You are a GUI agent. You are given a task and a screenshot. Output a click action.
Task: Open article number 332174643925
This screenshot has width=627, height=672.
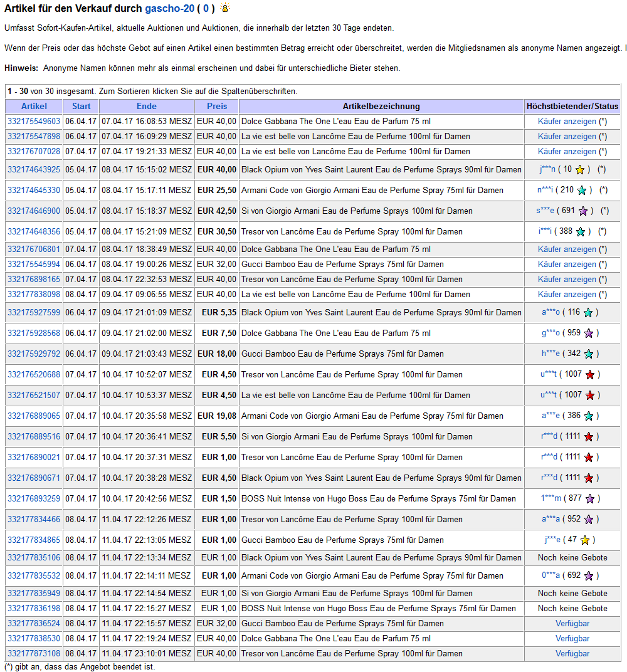(x=34, y=170)
